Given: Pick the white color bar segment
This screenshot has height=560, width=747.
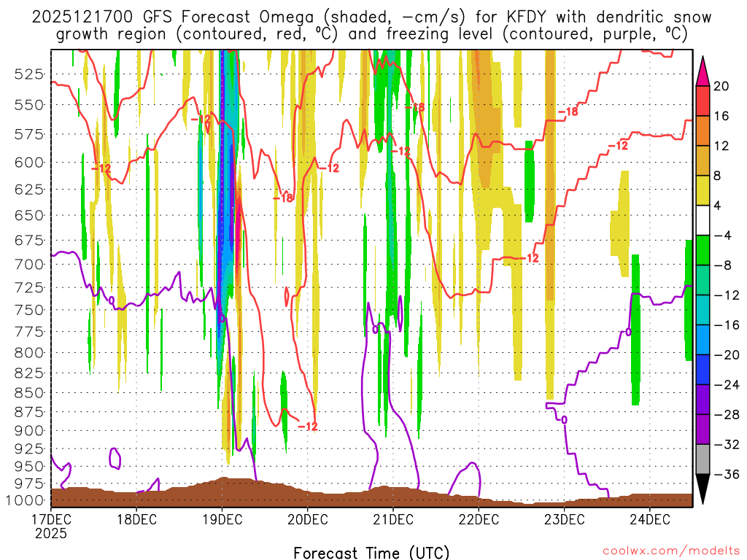Looking at the screenshot, I should coord(705,220).
